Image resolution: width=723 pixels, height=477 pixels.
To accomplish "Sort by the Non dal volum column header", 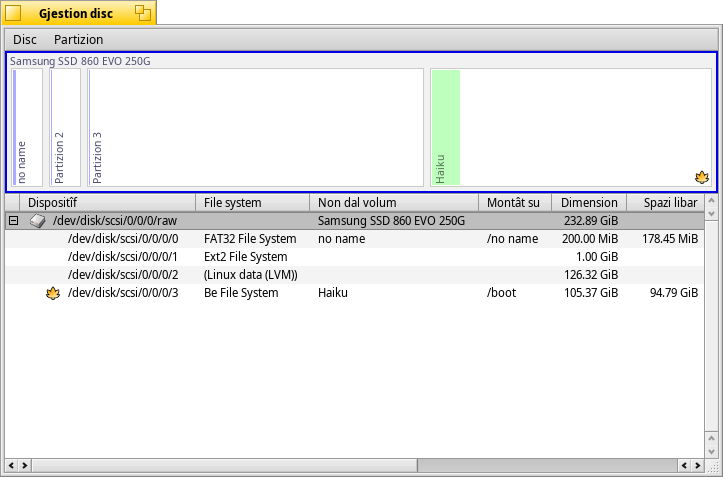I will coord(394,203).
